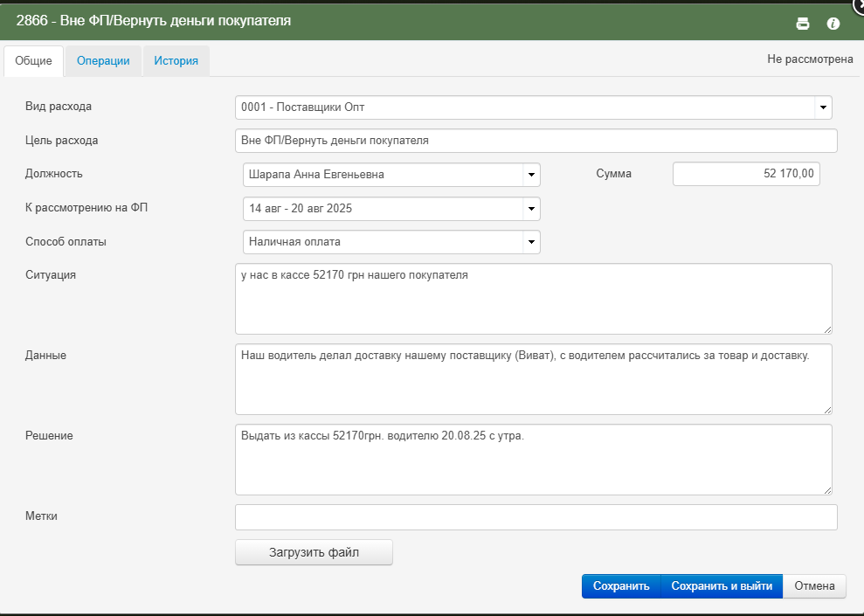
Task: Click into the Цель расхода field
Action: [536, 141]
